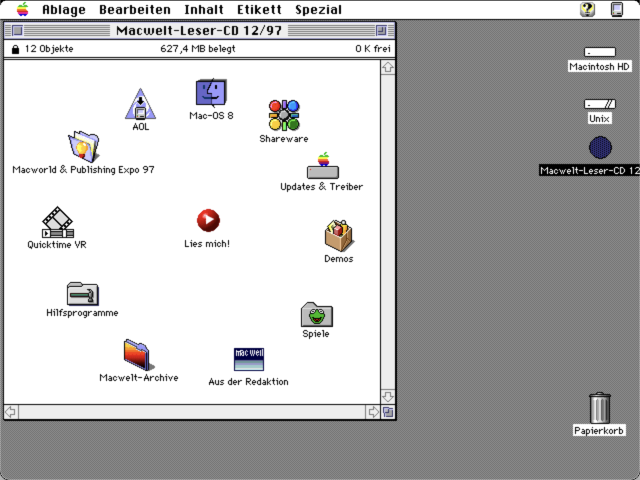640x480 pixels.
Task: Click the "627,4 MB belegt" status text
Action: click(198, 49)
